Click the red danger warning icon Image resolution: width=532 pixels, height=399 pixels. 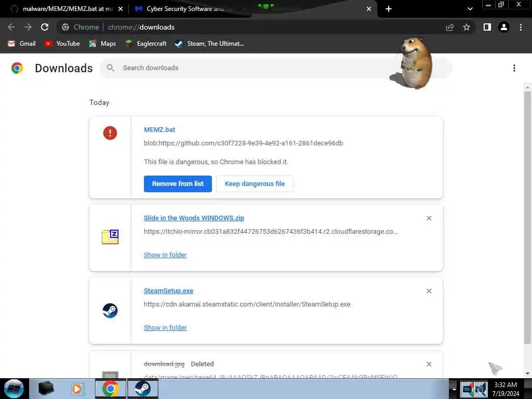coord(110,133)
